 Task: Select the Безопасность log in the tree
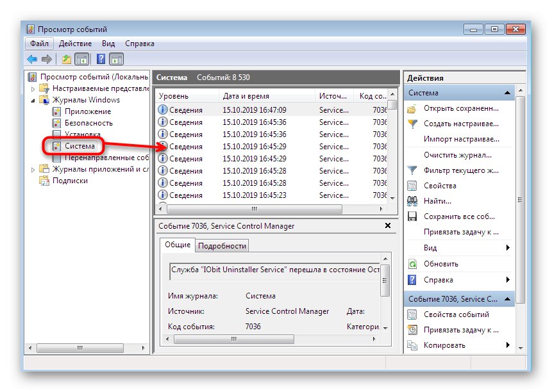coord(88,123)
